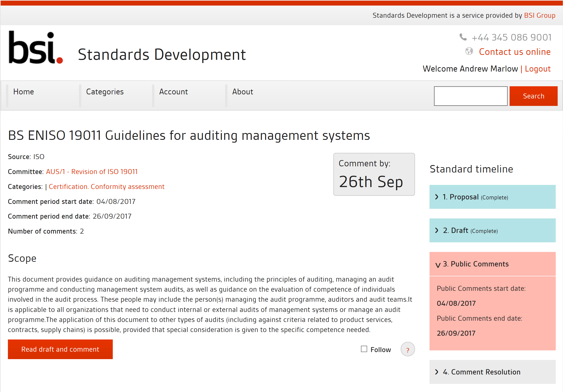Viewport: 563px width, 392px height.
Task: Follow the BSI Group link
Action: coord(540,15)
